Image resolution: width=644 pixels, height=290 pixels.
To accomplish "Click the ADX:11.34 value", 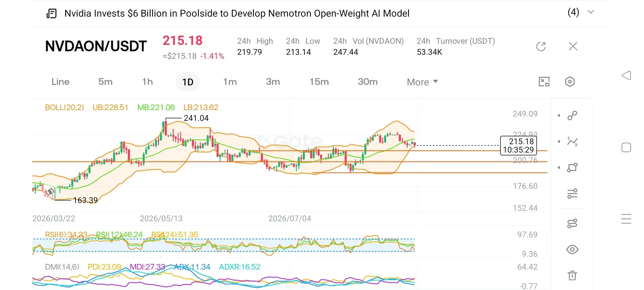I will tap(192, 267).
